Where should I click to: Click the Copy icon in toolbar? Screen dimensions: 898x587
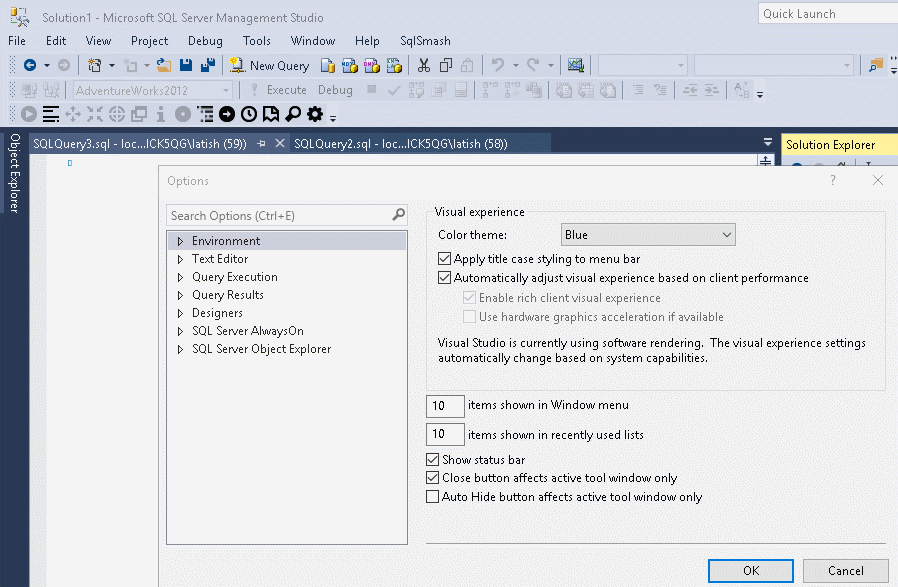click(446, 66)
